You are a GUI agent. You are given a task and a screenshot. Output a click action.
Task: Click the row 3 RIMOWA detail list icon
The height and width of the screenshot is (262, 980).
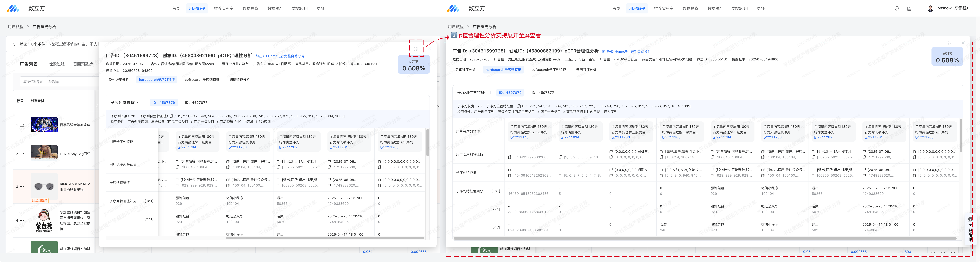pos(22,186)
